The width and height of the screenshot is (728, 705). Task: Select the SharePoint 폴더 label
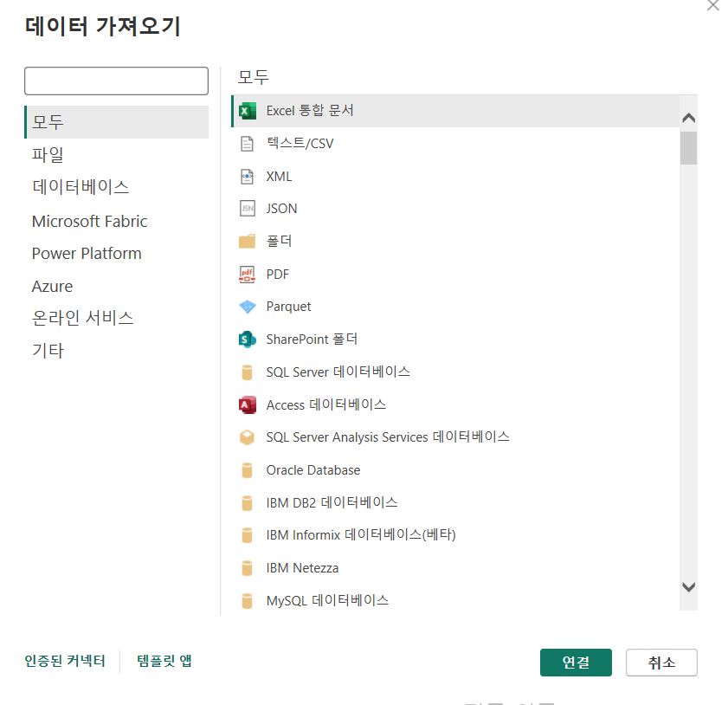[312, 339]
